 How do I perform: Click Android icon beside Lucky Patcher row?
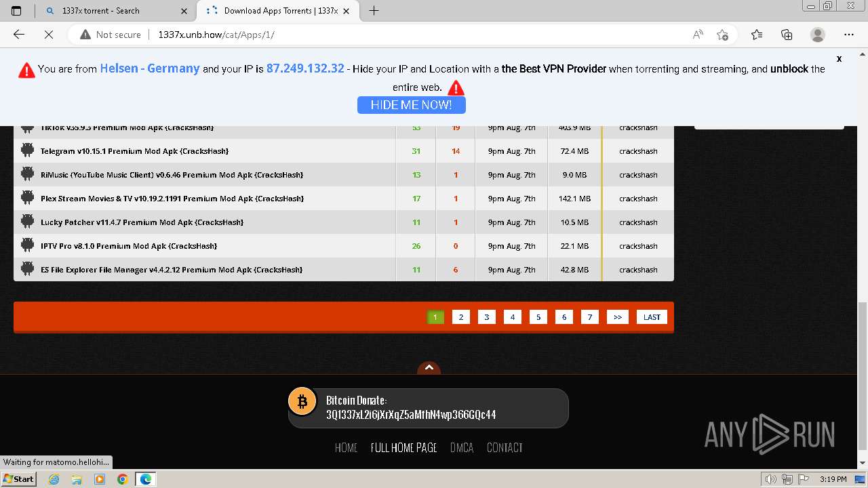coord(27,222)
